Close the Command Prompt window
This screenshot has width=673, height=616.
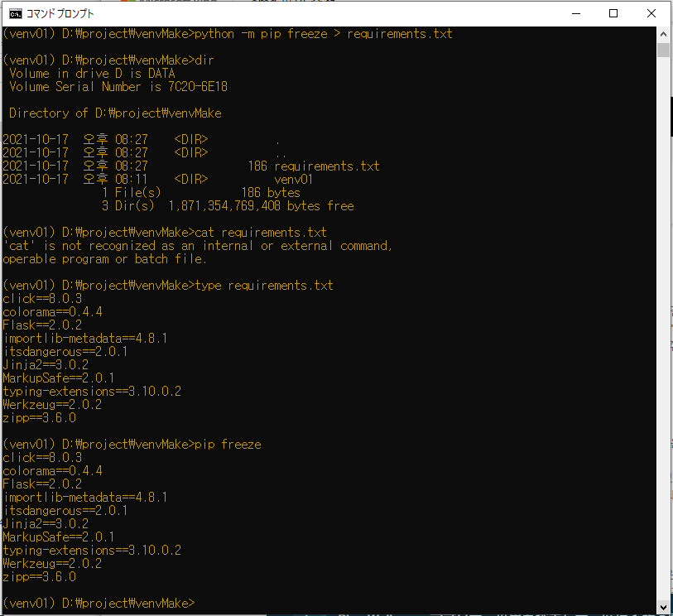point(651,14)
